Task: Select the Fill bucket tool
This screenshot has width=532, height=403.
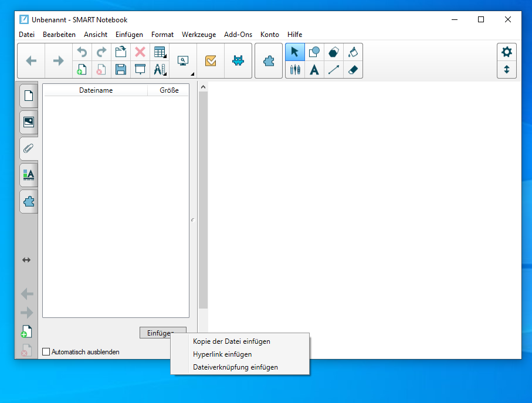Action: 353,52
